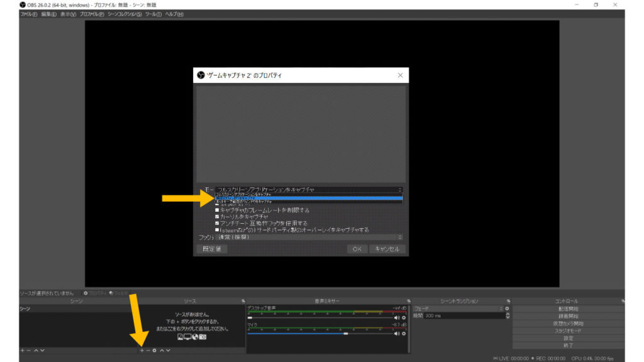Open the モード combo box in the dialog
This screenshot has height=362, width=644.
coord(309,190)
